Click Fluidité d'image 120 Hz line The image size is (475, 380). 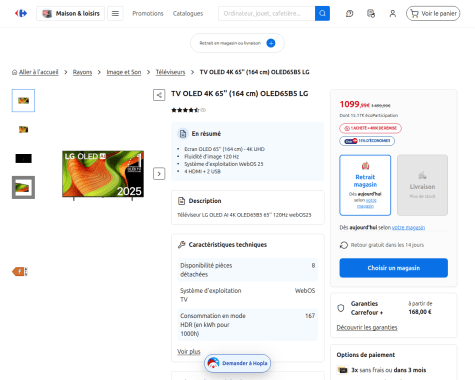pyautogui.click(x=212, y=156)
